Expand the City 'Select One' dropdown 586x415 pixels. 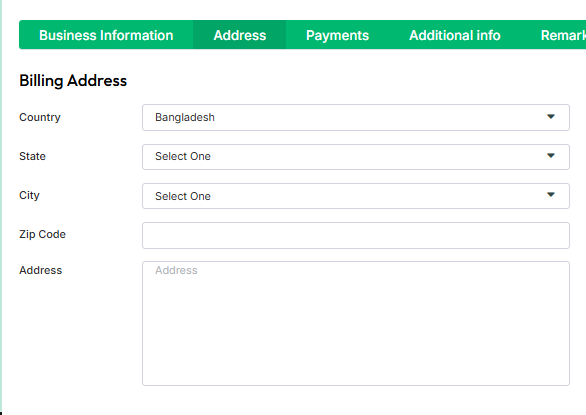point(356,196)
